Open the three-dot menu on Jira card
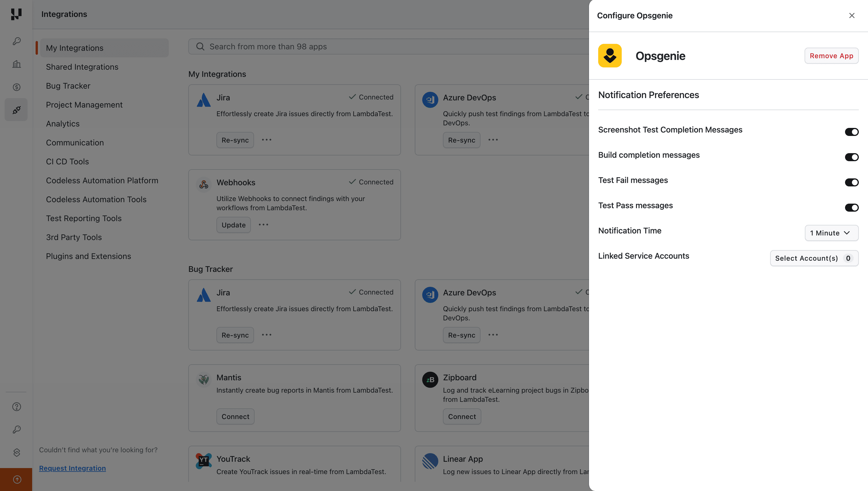The image size is (868, 491). (x=266, y=140)
